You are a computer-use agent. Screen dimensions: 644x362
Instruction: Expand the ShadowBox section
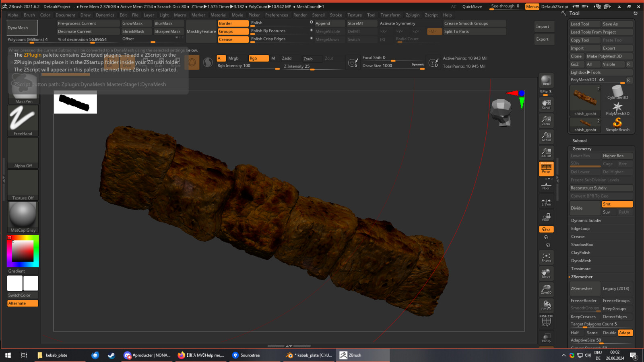coord(582,245)
